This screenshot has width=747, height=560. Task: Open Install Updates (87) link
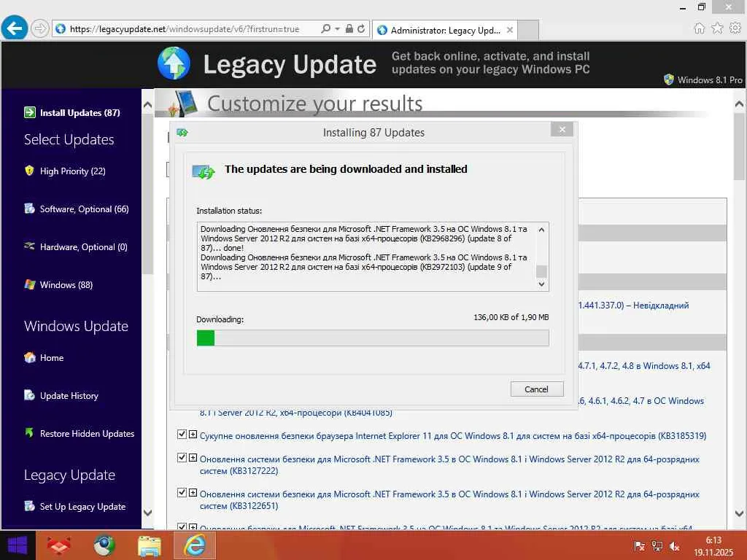point(80,113)
